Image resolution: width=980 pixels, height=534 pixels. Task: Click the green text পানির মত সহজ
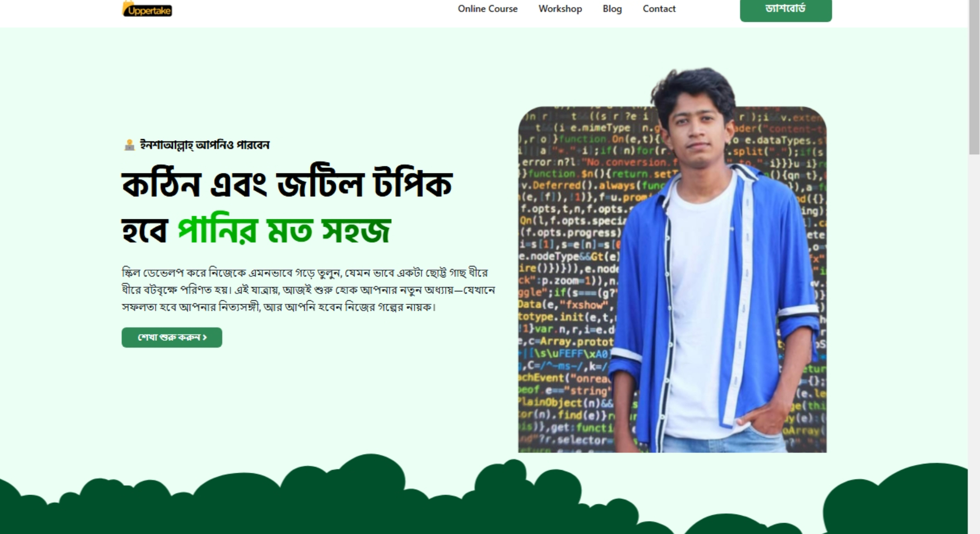point(284,230)
